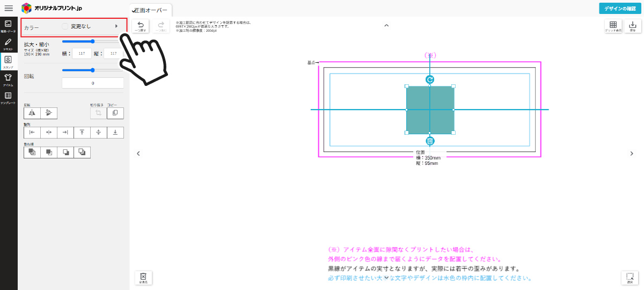The width and height of the screenshot is (644, 290).
Task: Click the rotation (回転) slider handle
Action: [x=93, y=70]
